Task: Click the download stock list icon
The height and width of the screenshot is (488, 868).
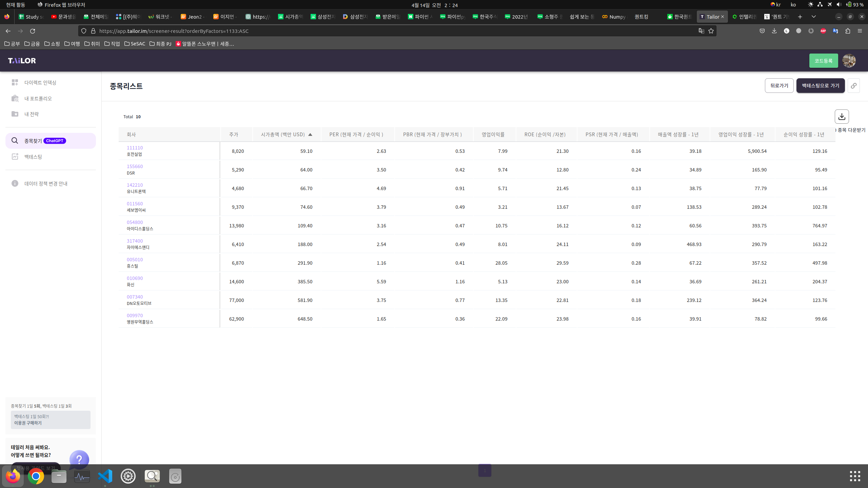Action: [x=842, y=117]
